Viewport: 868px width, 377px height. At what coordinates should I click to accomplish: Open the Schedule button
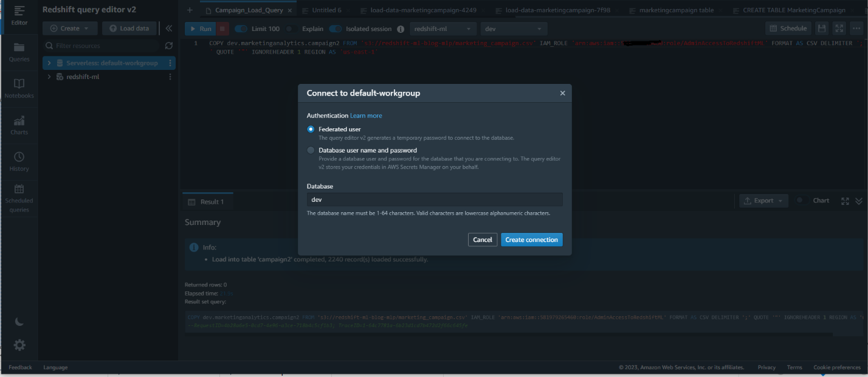tap(788, 28)
